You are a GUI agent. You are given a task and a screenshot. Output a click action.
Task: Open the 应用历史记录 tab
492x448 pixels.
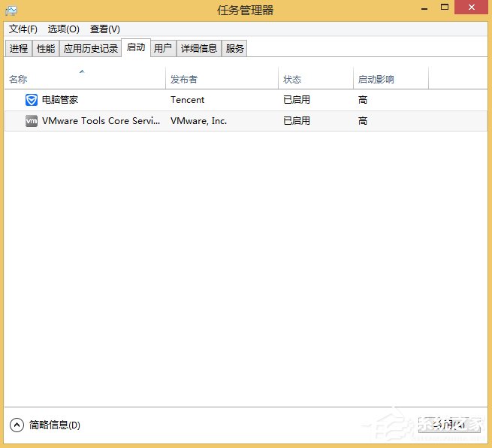point(91,48)
